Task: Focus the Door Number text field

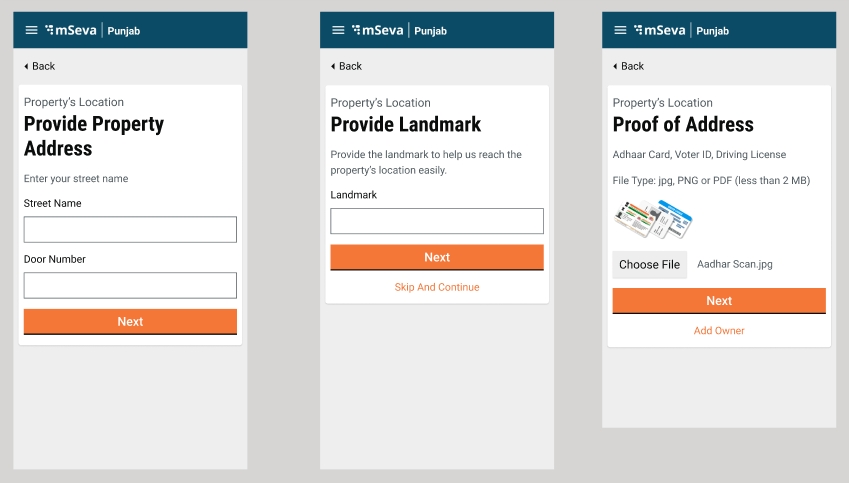Action: 130,285
